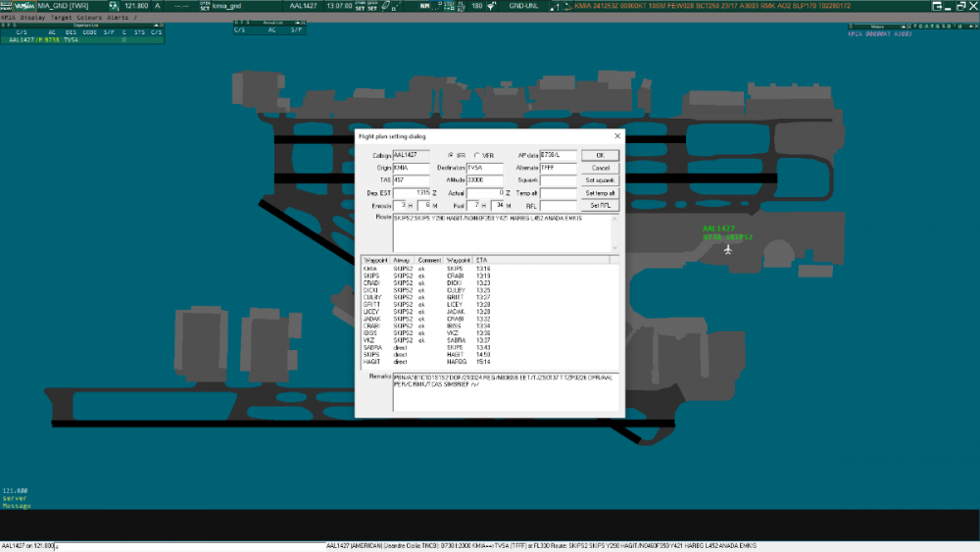Click the NM distance unit icon

[x=425, y=6]
